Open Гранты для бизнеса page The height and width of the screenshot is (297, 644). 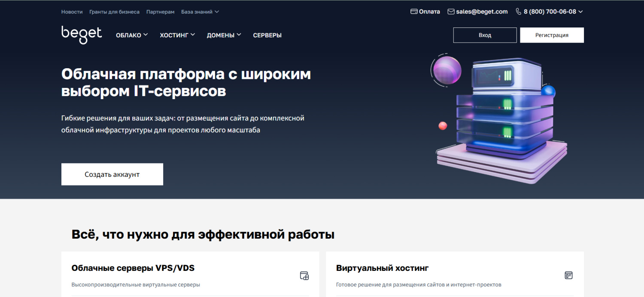point(114,12)
